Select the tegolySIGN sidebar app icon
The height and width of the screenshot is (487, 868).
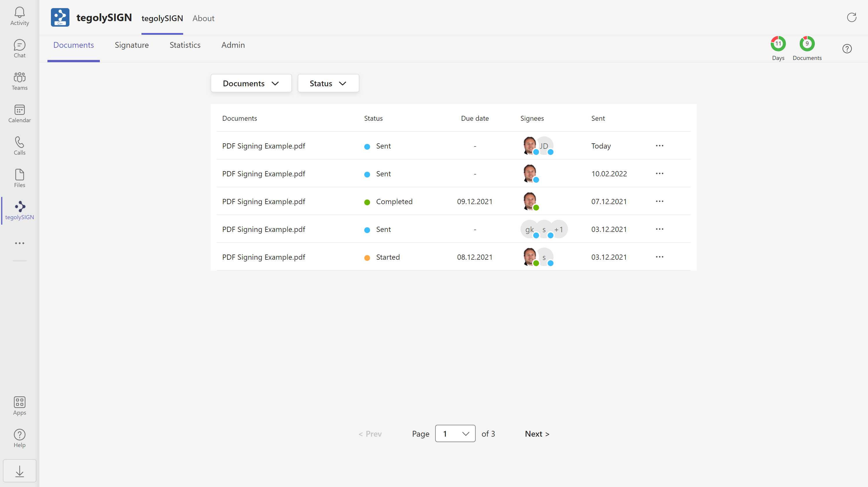(x=20, y=210)
